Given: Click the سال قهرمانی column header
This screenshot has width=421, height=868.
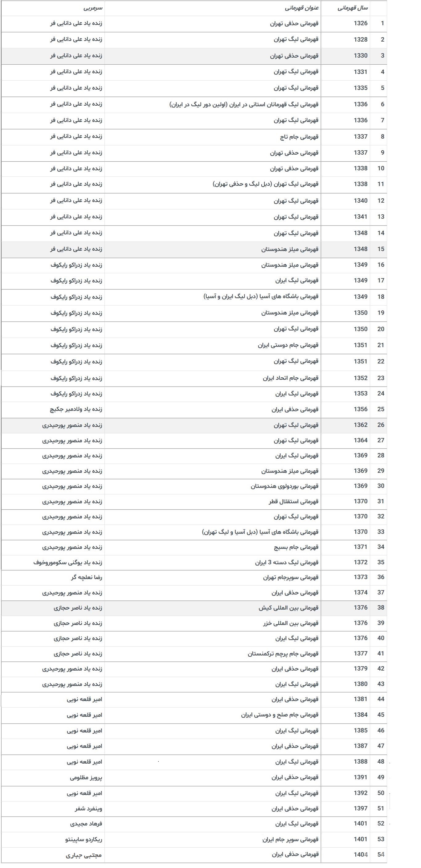Looking at the screenshot, I should pyautogui.click(x=353, y=8).
